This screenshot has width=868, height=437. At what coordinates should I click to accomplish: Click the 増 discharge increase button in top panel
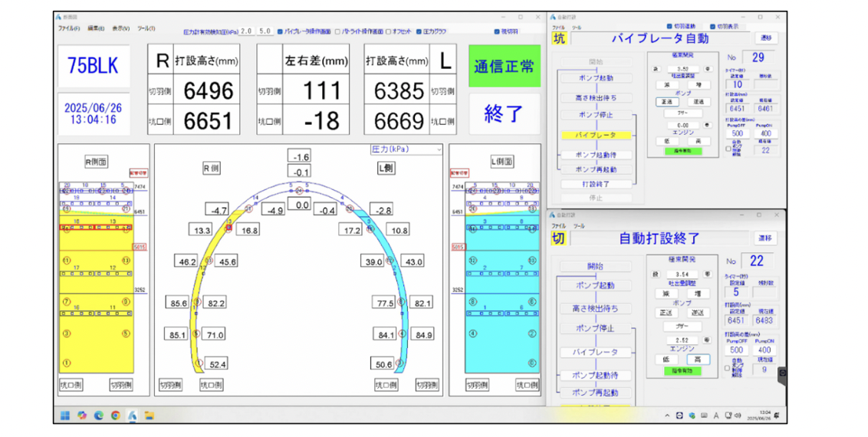[x=698, y=85]
